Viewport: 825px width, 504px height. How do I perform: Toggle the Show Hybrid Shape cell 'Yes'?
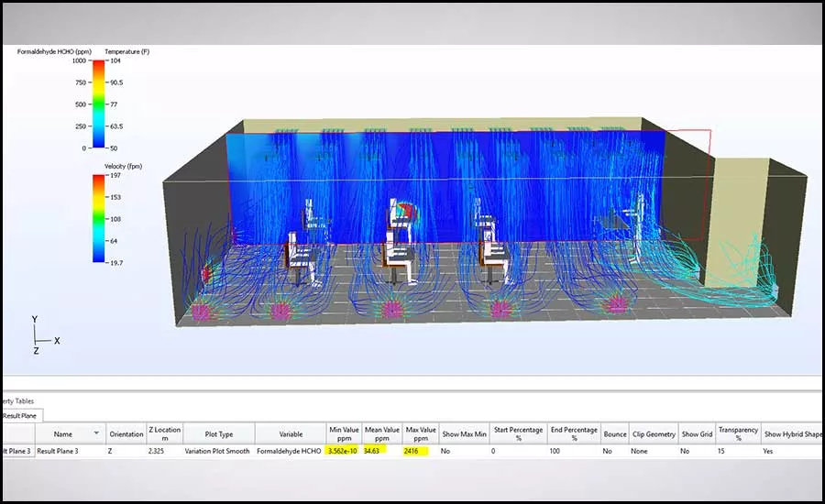[x=792, y=451]
